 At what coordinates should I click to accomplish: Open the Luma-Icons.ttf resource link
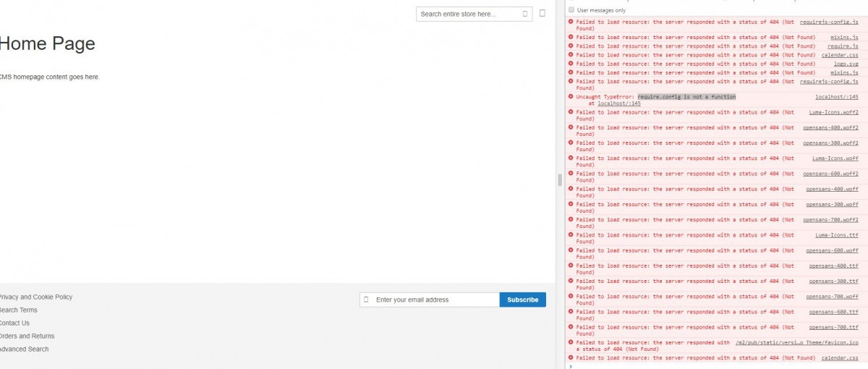click(837, 234)
